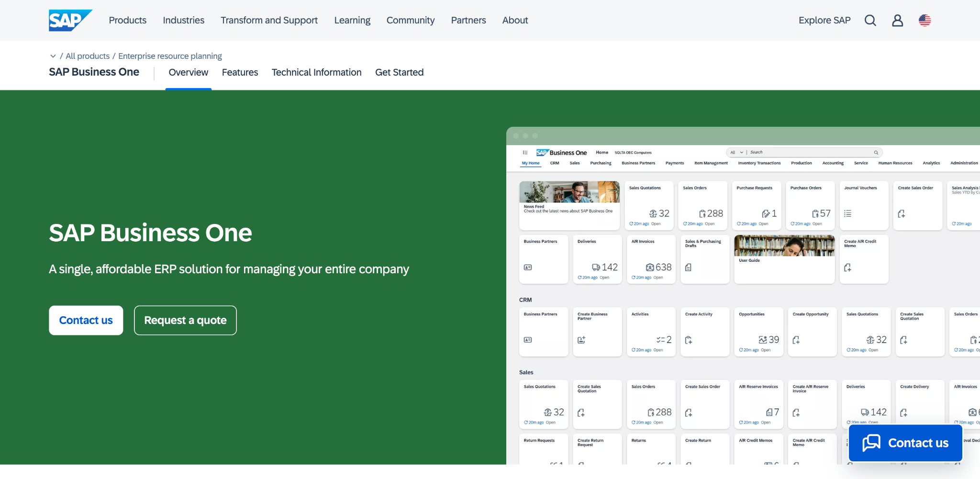Open the floating blue Contact us chat button
The width and height of the screenshot is (980, 479).
[906, 443]
